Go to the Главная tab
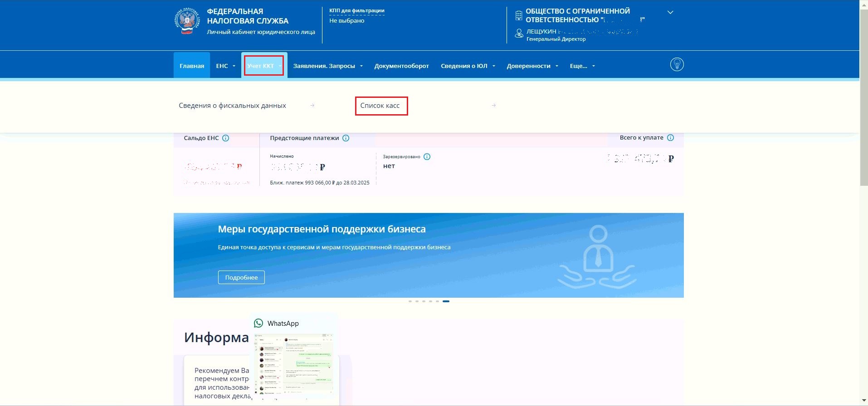 coord(192,66)
